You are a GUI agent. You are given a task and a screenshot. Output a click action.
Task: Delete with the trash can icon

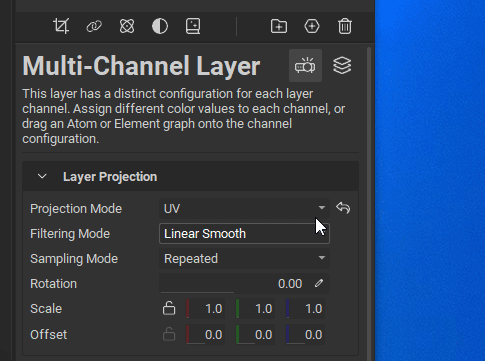345,26
